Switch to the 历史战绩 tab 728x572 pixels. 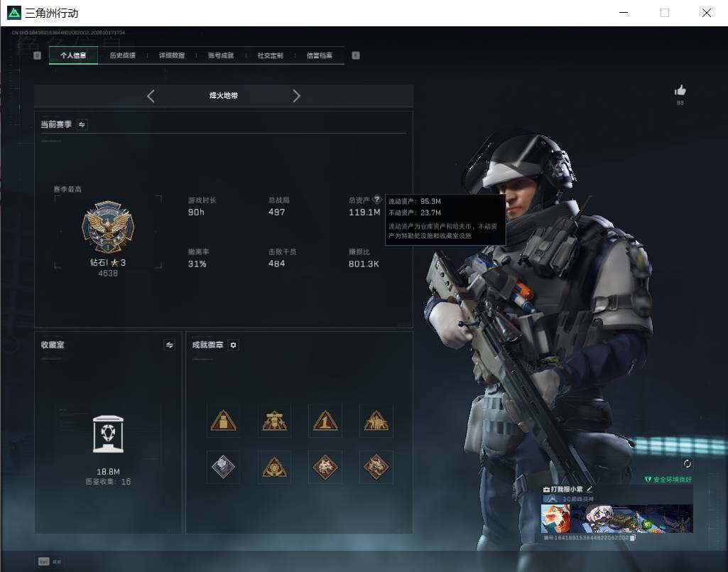[123, 55]
